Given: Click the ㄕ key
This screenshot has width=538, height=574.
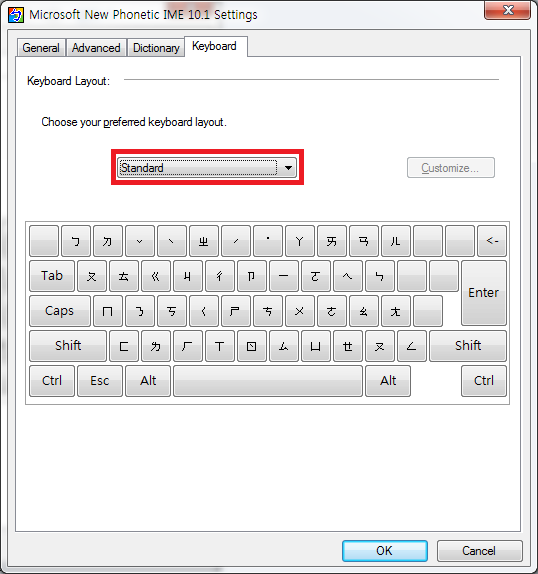Looking at the screenshot, I should tap(236, 311).
